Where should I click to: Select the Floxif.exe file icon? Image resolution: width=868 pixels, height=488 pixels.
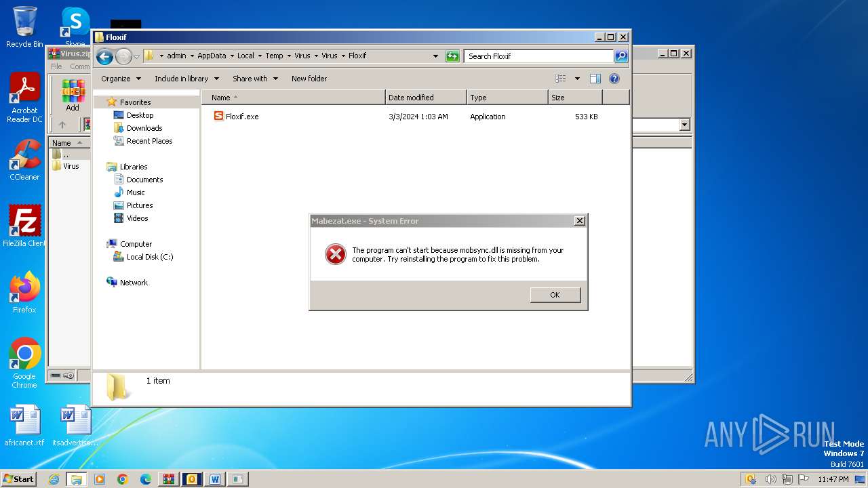click(218, 117)
